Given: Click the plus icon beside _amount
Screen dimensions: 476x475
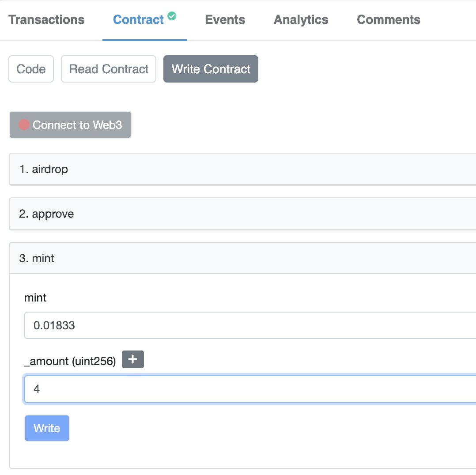Looking at the screenshot, I should pyautogui.click(x=132, y=359).
